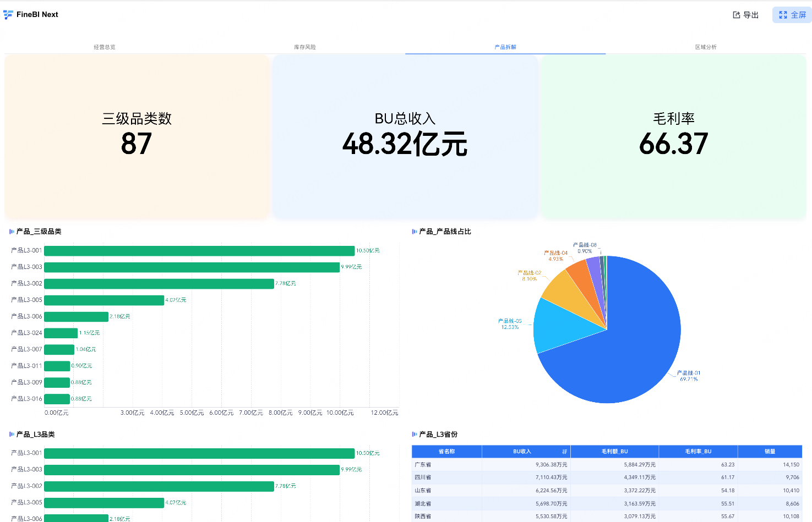Click the FineBI Next logo icon
Viewport: 812px width, 522px height.
coord(8,14)
